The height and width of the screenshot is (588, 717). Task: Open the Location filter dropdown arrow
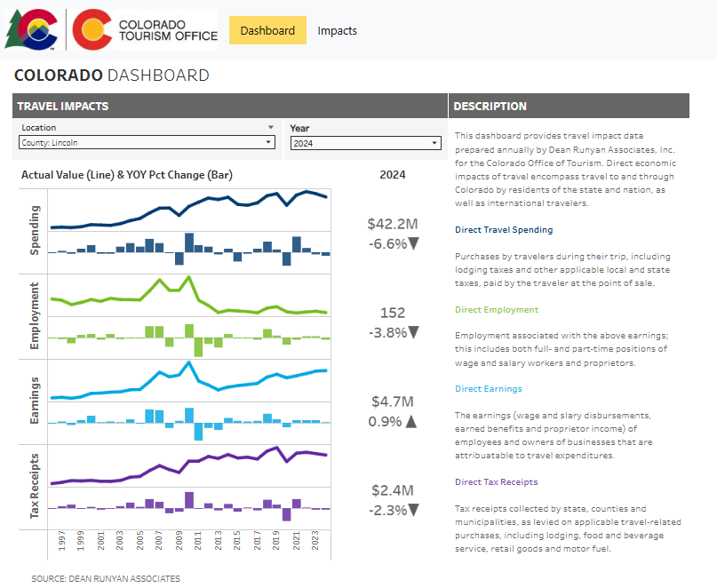269,127
